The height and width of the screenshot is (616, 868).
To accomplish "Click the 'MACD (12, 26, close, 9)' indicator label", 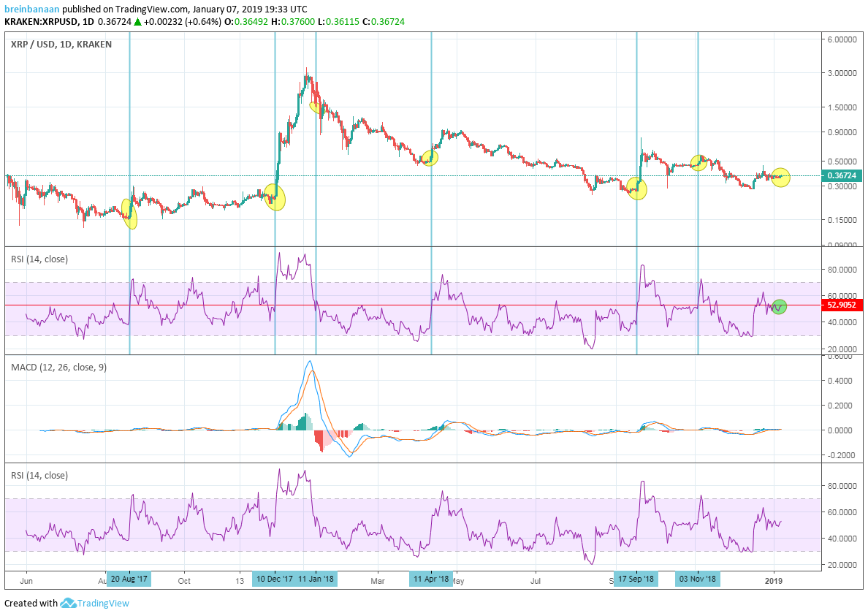I will click(x=58, y=367).
